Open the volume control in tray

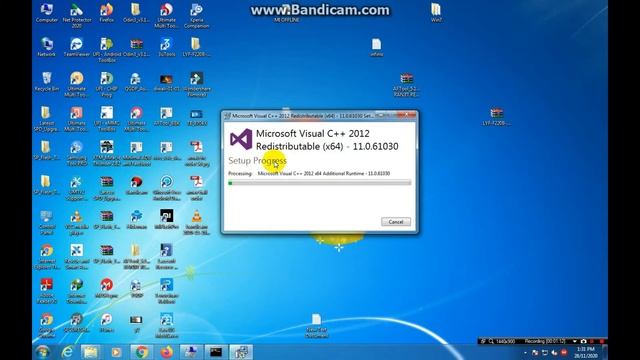click(x=554, y=353)
